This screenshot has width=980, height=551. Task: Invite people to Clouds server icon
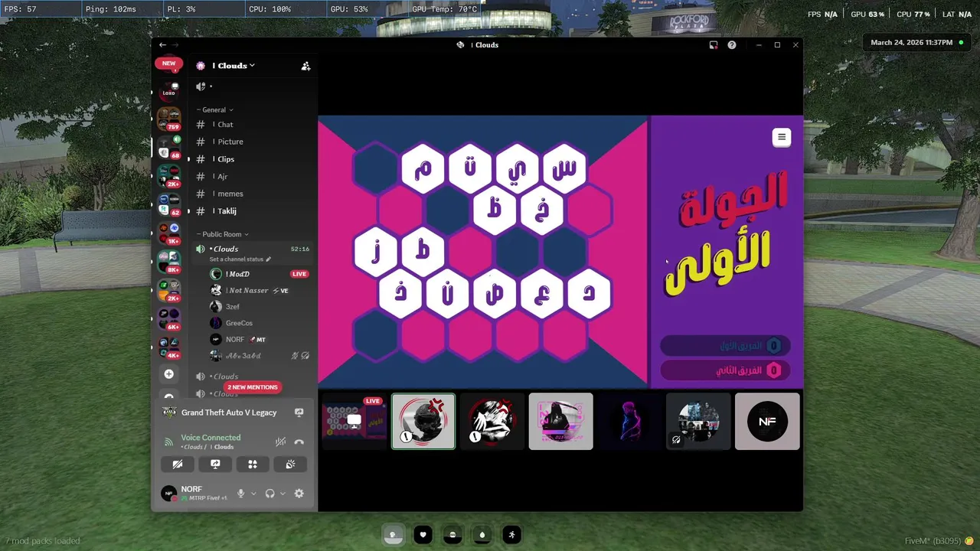coord(305,66)
